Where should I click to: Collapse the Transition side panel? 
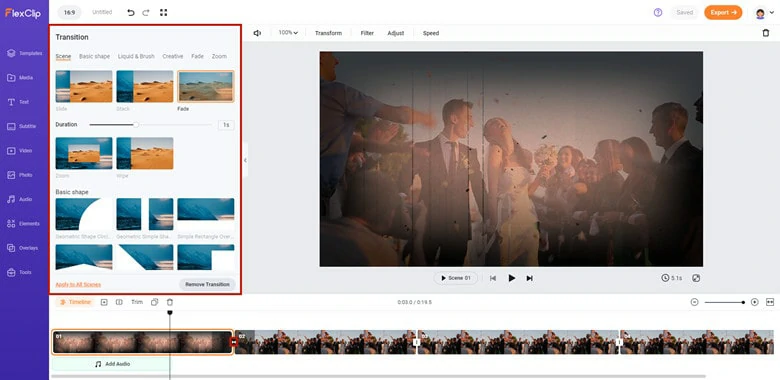tap(245, 160)
